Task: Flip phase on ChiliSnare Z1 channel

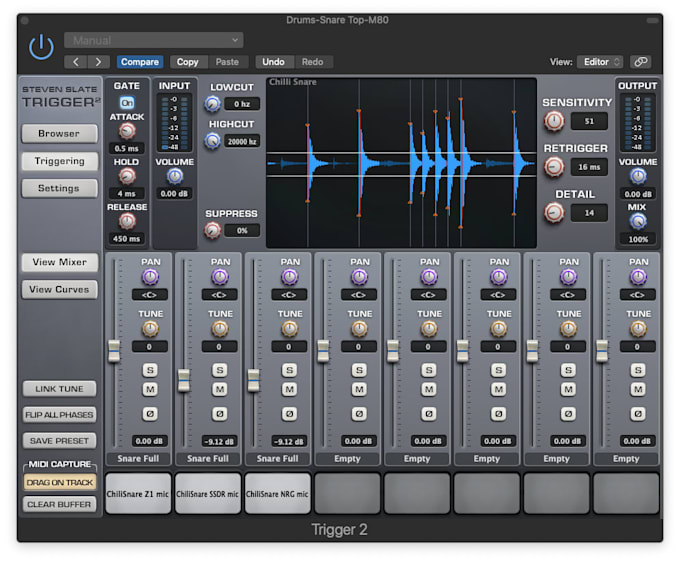Action: [x=150, y=414]
